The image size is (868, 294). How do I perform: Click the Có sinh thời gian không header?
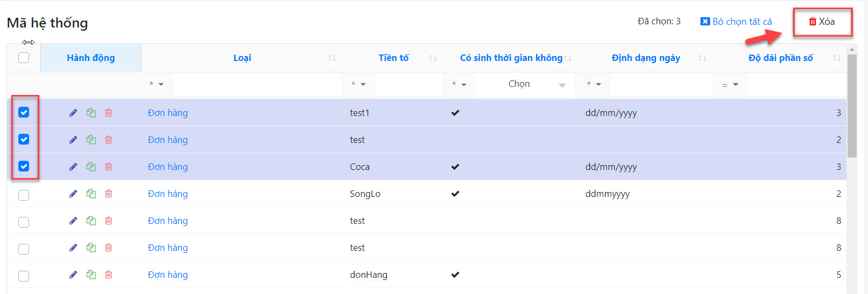[511, 58]
